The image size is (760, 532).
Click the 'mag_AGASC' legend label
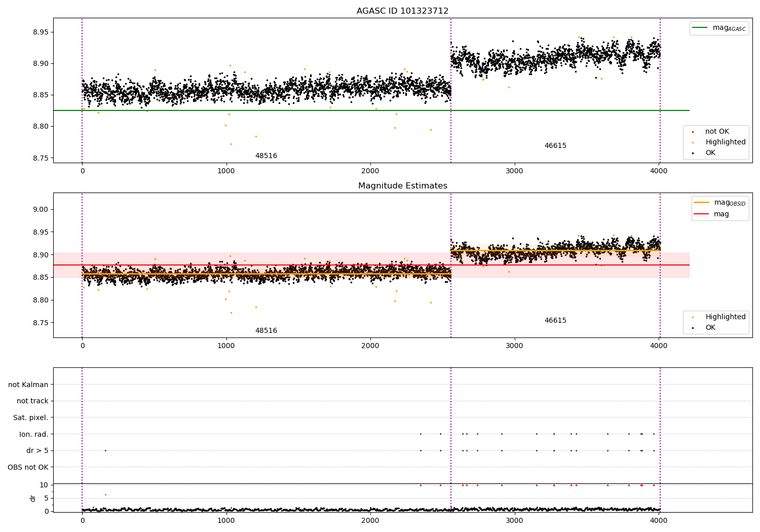(x=729, y=28)
